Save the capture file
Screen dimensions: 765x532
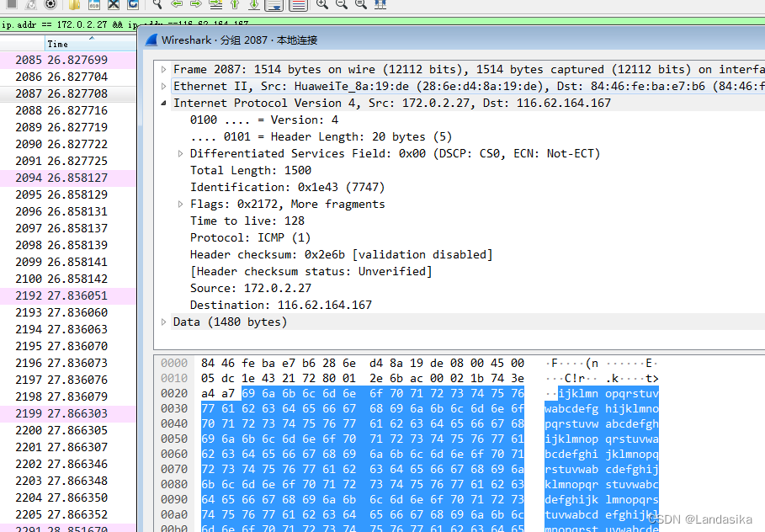(94, 4)
